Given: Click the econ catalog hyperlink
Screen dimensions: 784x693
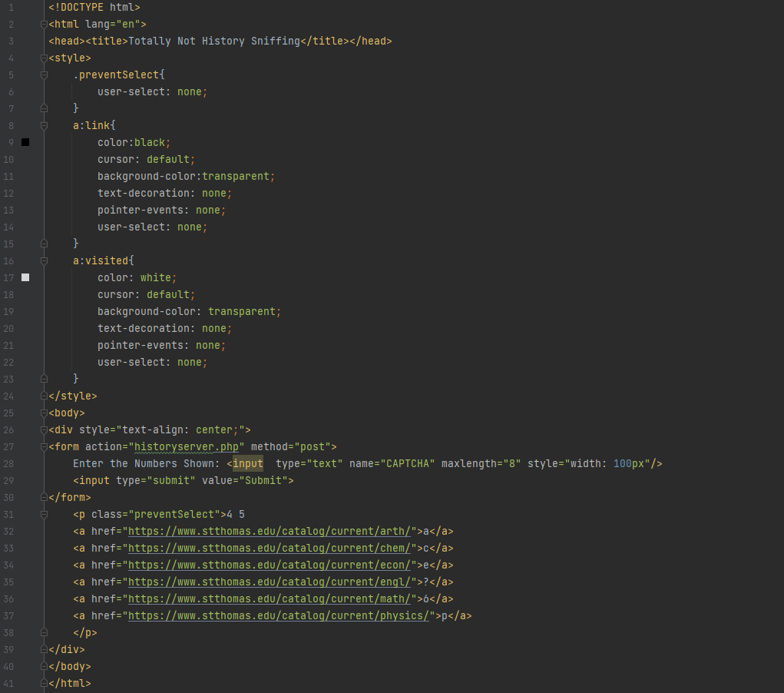Looking at the screenshot, I should (x=268, y=565).
